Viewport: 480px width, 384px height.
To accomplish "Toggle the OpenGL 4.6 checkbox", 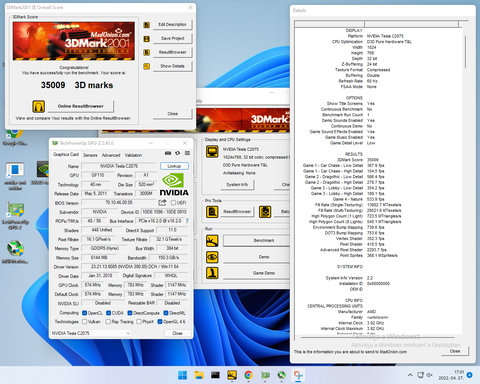I will coord(160,322).
